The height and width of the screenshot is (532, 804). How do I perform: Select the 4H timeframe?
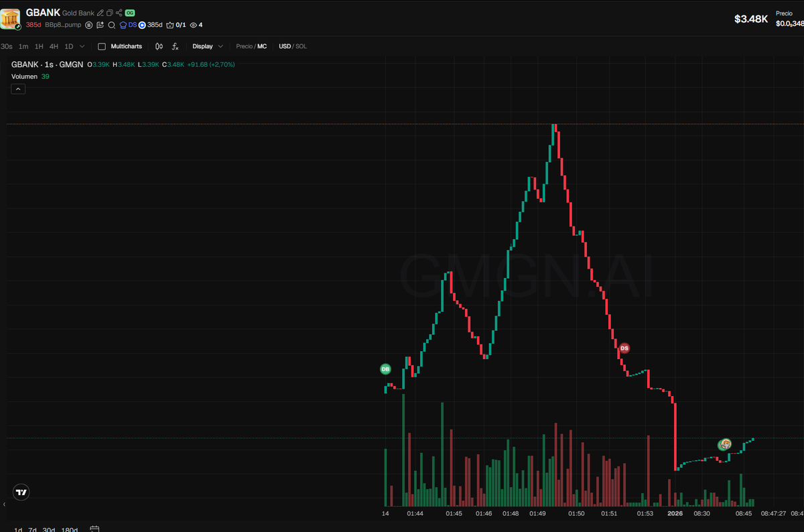click(x=54, y=46)
